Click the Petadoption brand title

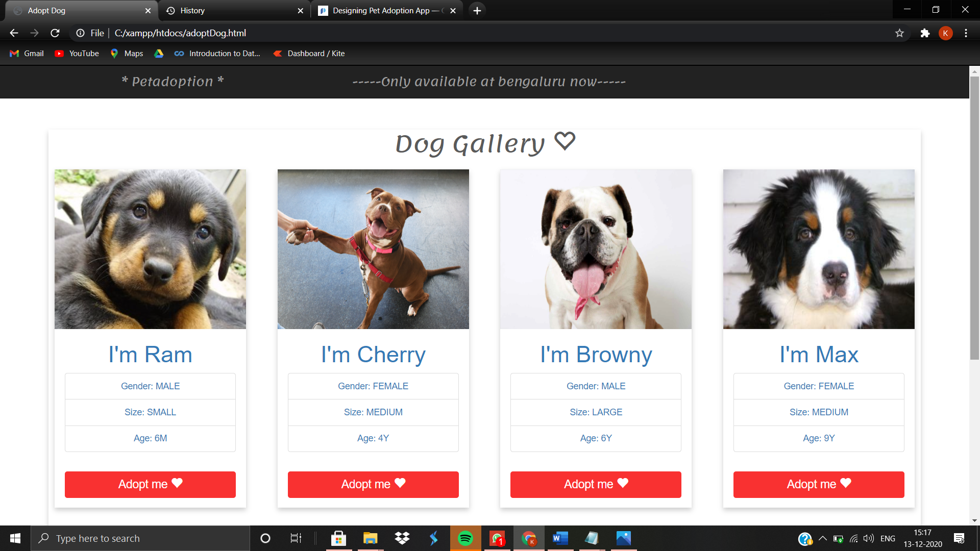click(173, 82)
